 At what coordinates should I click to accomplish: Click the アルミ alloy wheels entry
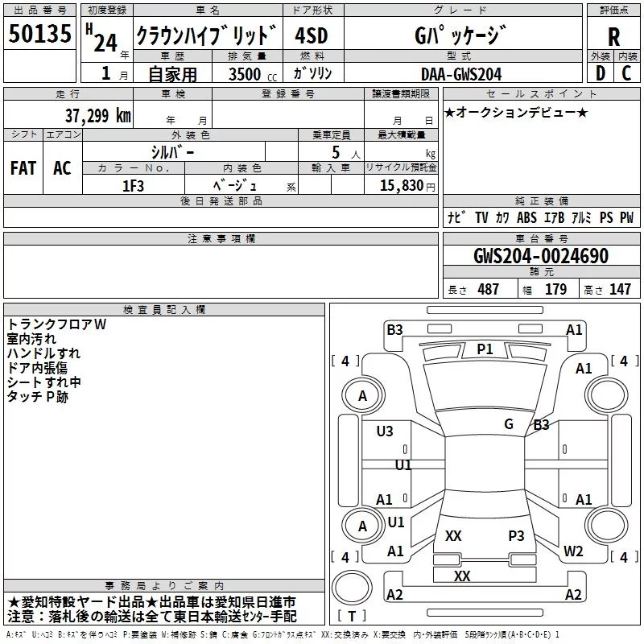(x=581, y=217)
